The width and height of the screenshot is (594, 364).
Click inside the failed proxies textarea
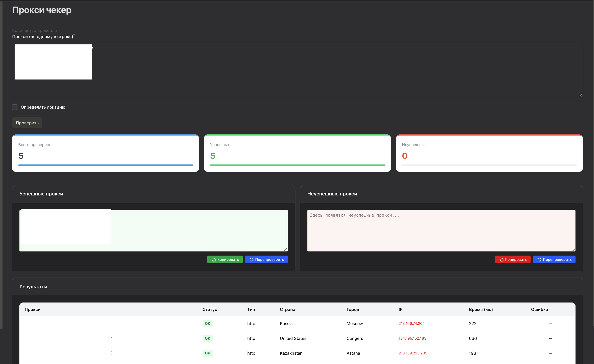441,231
